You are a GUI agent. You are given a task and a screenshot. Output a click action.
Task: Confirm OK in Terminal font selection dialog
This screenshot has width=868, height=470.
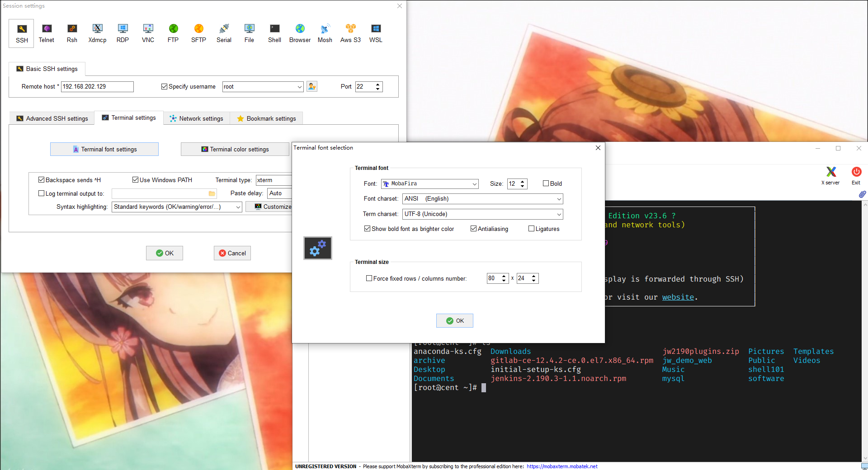[455, 320]
